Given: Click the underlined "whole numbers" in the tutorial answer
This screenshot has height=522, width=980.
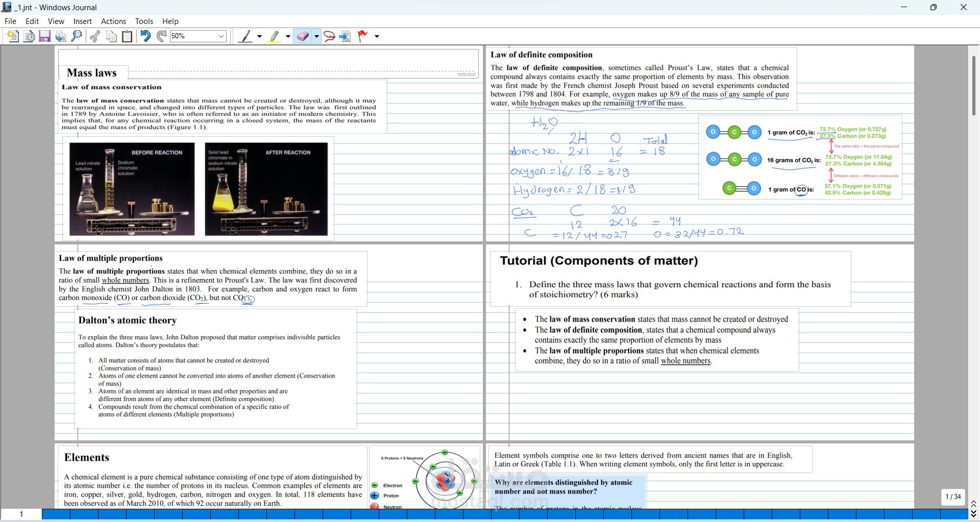Looking at the screenshot, I should (x=685, y=361).
